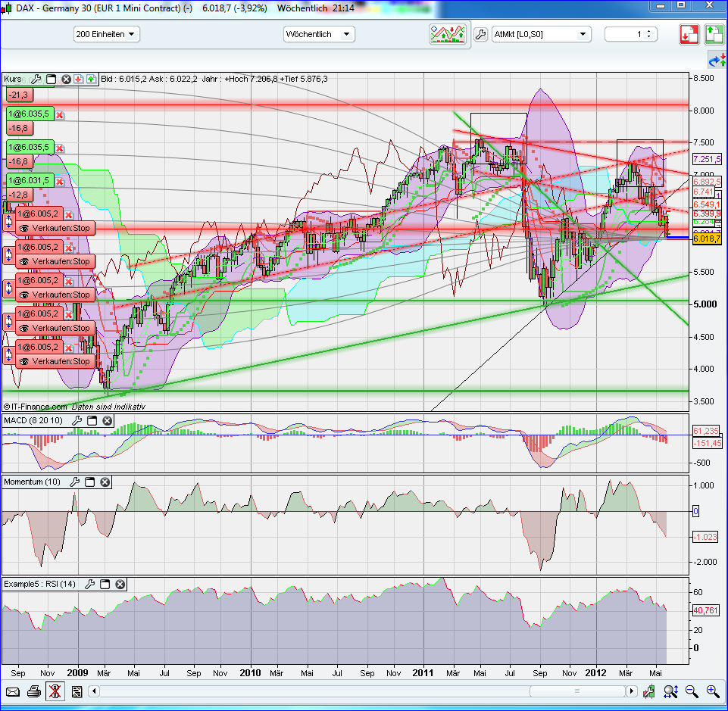
Task: Maximize the MACD panel
Action: 92,420
